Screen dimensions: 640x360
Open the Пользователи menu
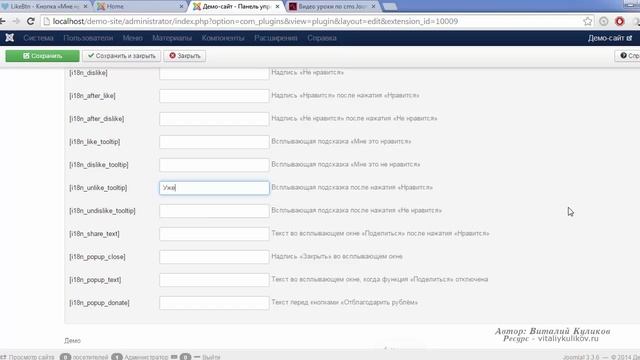click(x=88, y=38)
